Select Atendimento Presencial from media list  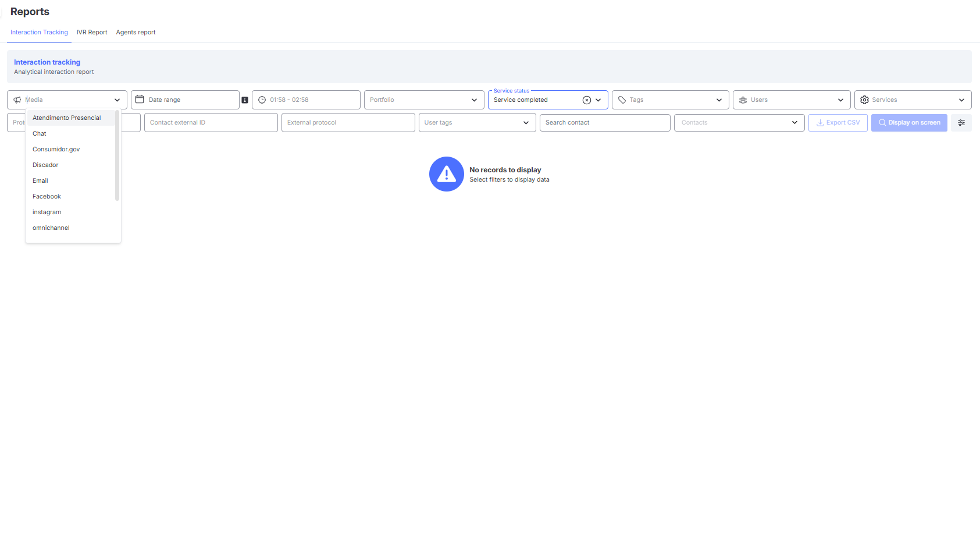coord(71,118)
